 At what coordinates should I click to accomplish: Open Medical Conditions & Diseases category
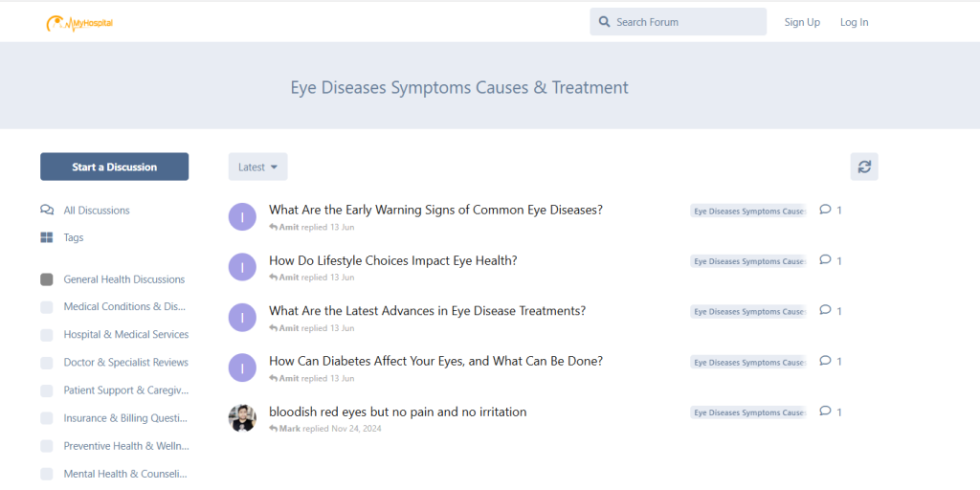pyautogui.click(x=124, y=307)
